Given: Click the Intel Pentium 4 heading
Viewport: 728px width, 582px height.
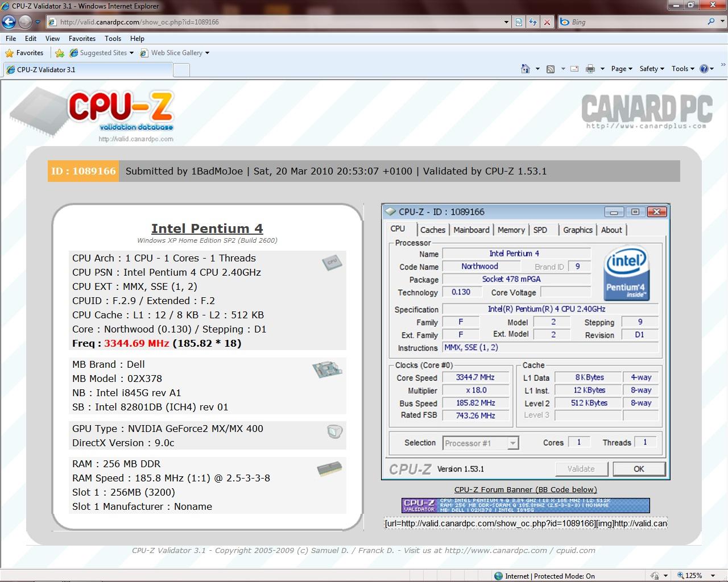Looking at the screenshot, I should (x=207, y=228).
